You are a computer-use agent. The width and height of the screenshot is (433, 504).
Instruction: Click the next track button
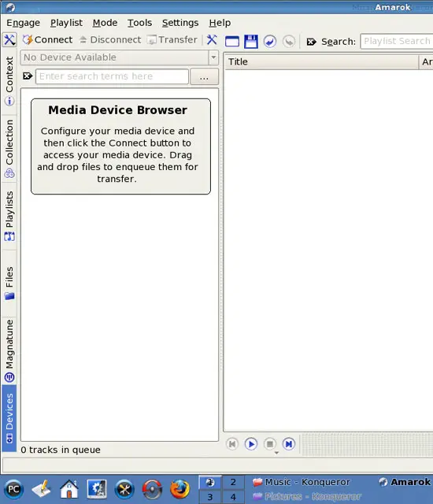click(289, 444)
